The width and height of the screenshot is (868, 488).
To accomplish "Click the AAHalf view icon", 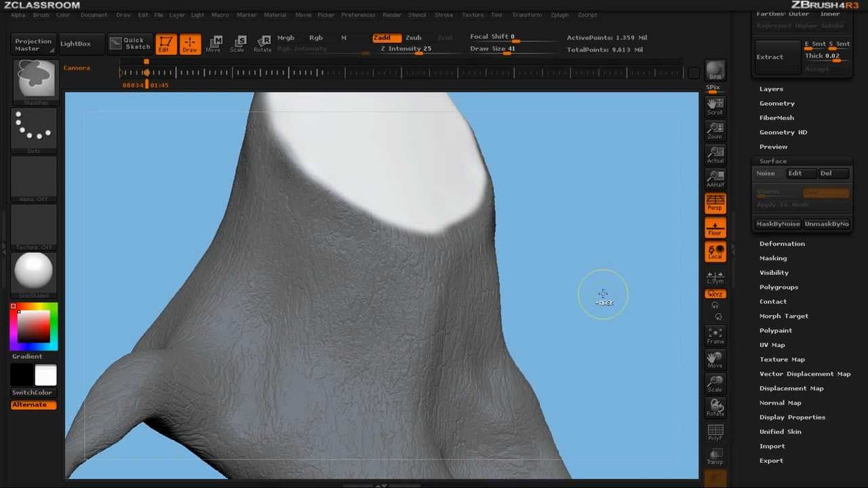I will [715, 179].
